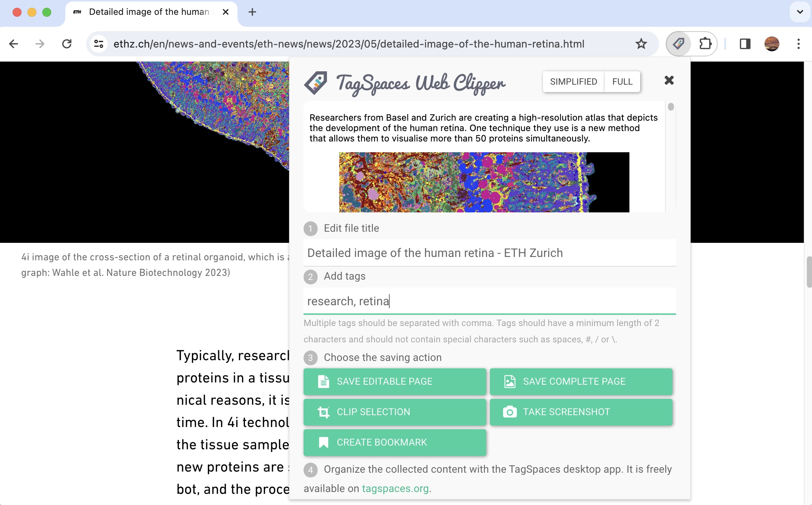Click SAVE EDITABLE PAGE button
This screenshot has width=812, height=505.
[x=394, y=381]
